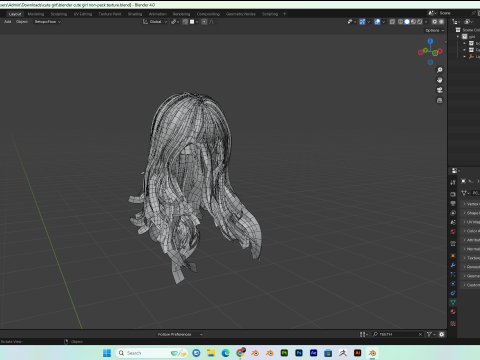Open the Scene properties tab
Screen dimensions: 480x360
(x=453, y=222)
